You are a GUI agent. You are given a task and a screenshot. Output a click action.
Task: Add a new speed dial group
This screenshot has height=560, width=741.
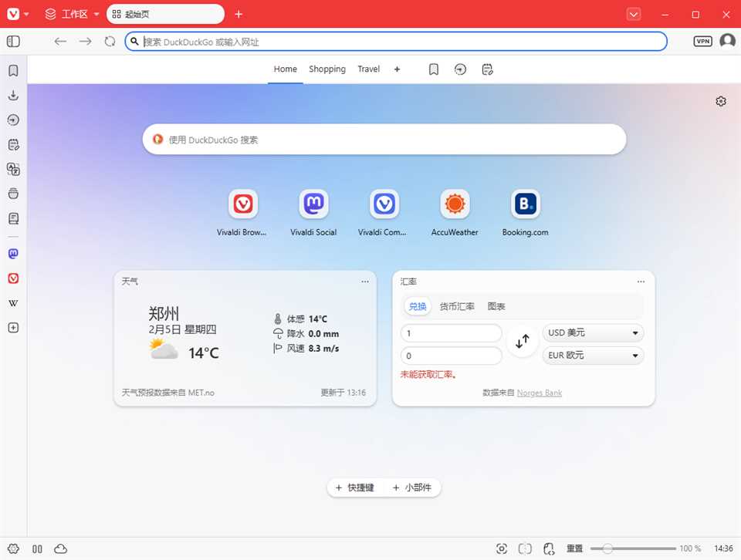397,69
